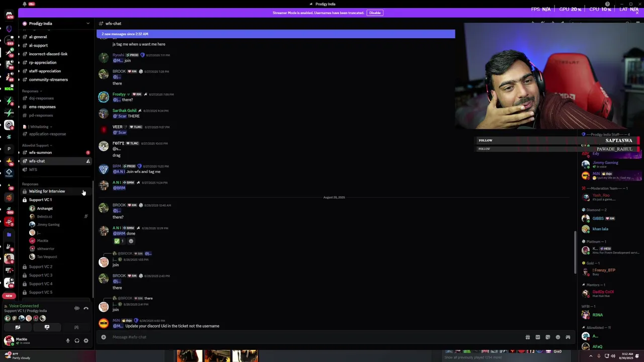
Task: Click the new messages since 2:32 AM bar
Action: tap(276, 34)
